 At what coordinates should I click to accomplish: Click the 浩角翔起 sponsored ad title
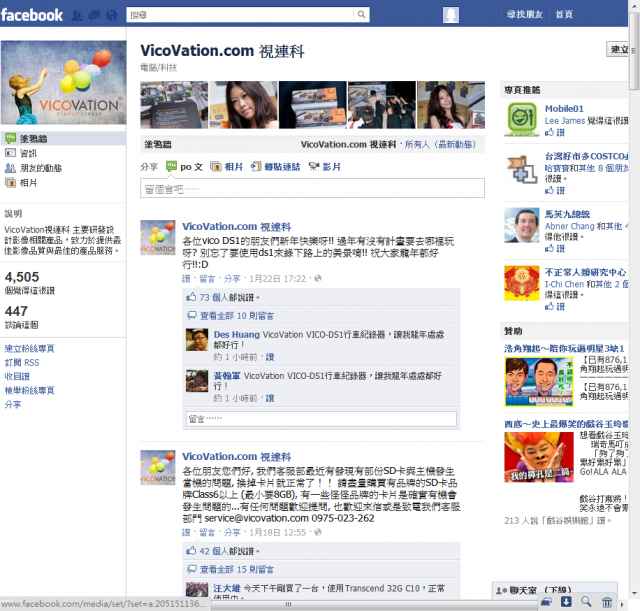[x=564, y=349]
